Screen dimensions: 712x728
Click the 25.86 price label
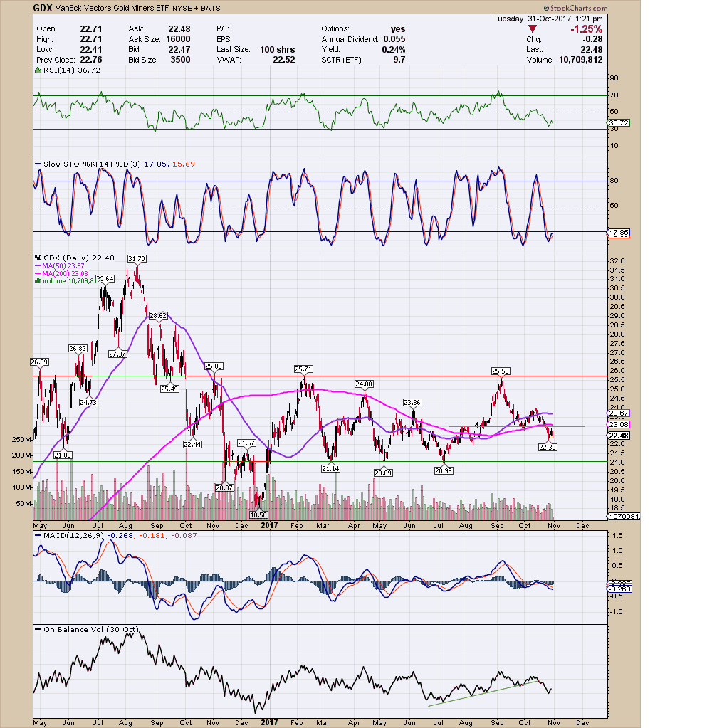213,366
